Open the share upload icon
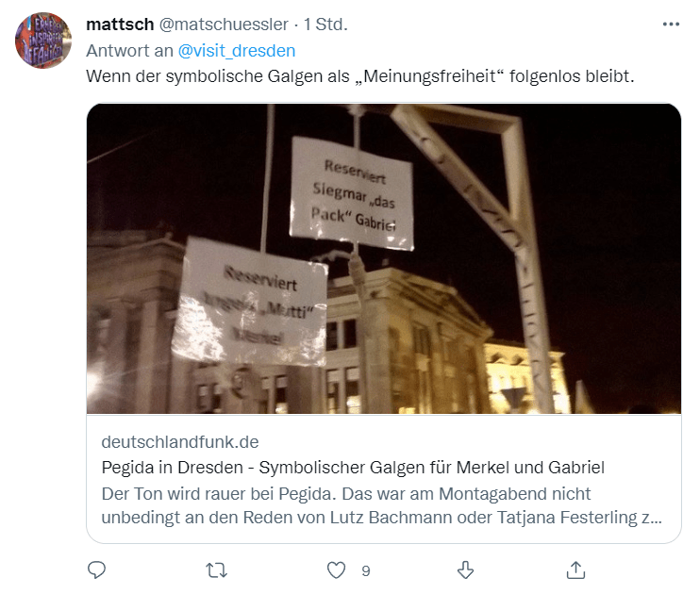700x594 pixels. 575,569
